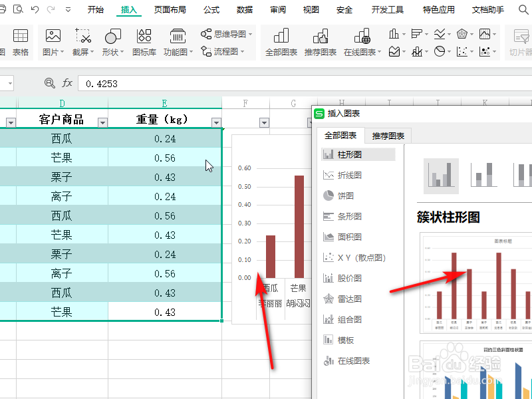
Task: Click the fx insert function button
Action: coord(66,84)
